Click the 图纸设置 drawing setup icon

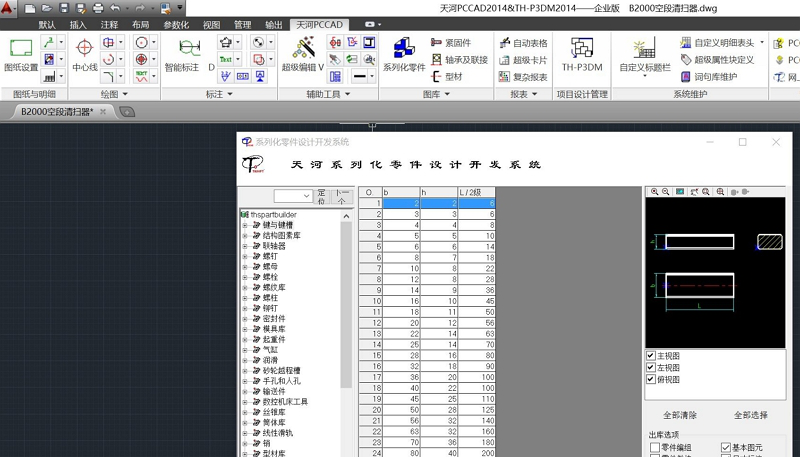click(x=21, y=48)
